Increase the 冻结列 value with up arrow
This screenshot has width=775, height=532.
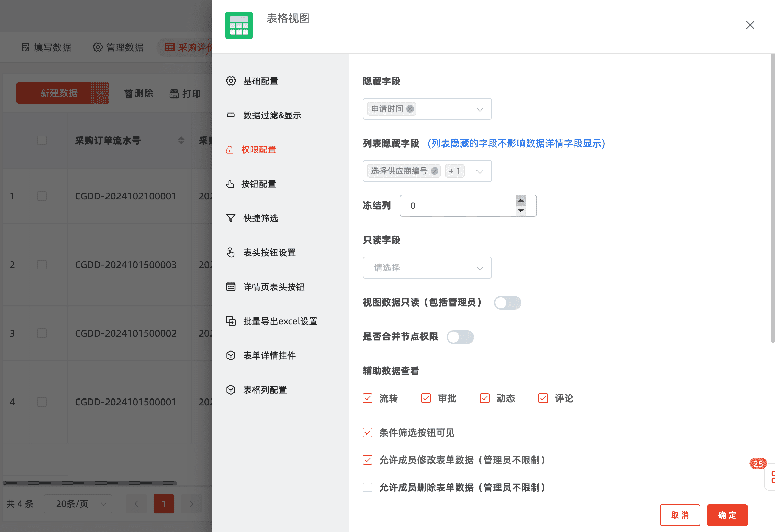(521, 200)
